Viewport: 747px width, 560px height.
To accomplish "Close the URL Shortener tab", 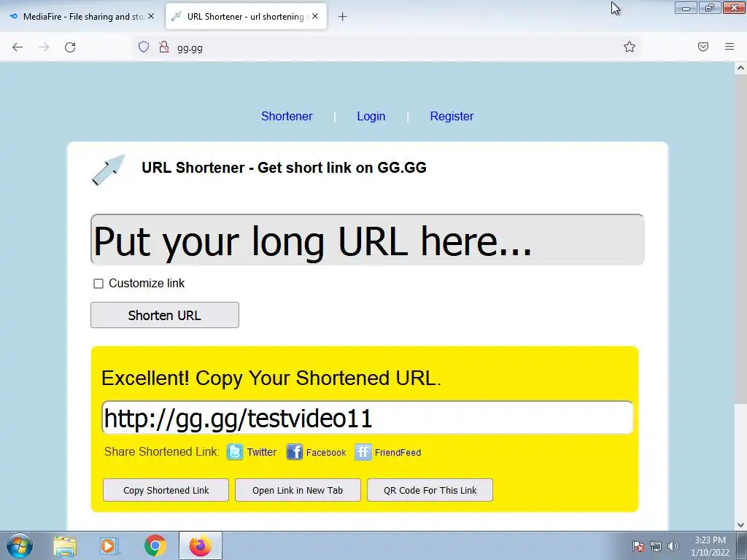I will [315, 16].
